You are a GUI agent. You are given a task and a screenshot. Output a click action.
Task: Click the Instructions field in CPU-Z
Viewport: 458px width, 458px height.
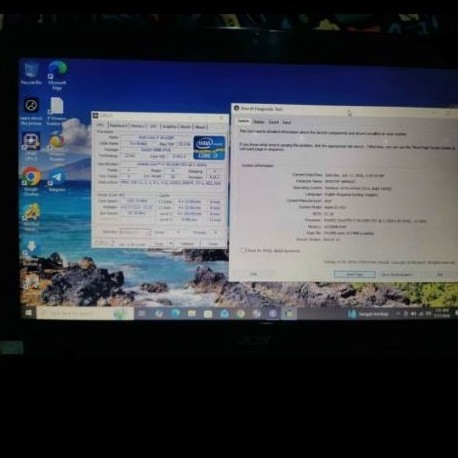click(171, 183)
